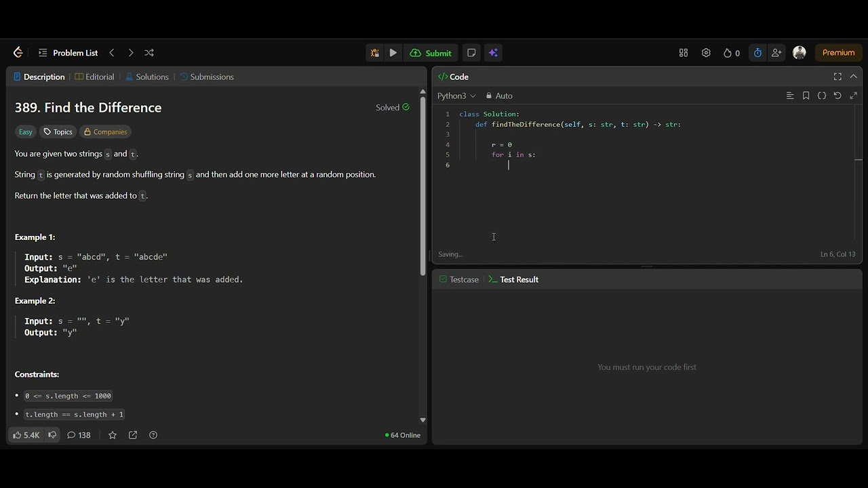
Task: Dislike the problem thumbs down
Action: click(x=52, y=435)
